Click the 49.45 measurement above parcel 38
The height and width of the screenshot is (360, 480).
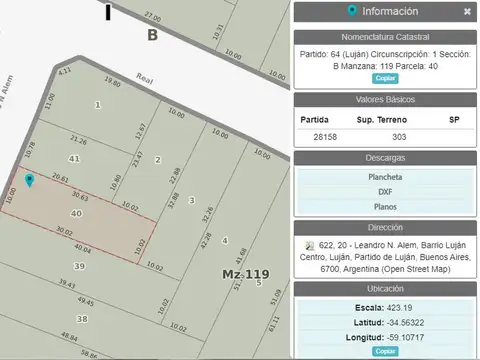(86, 301)
